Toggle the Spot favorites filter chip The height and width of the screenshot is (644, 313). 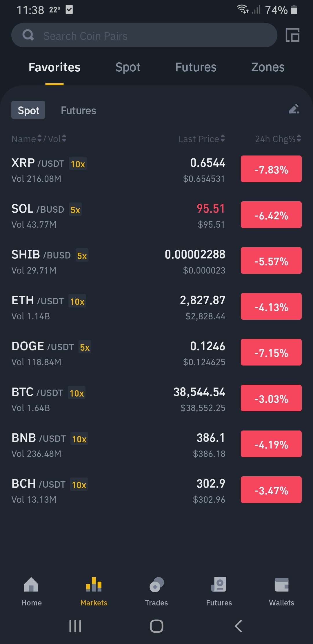(x=28, y=110)
